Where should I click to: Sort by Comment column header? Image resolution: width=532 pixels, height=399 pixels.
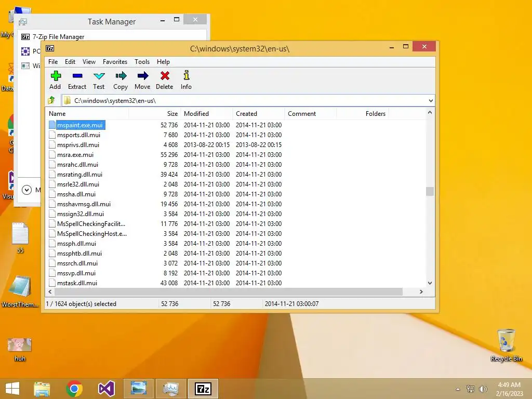[x=311, y=114]
